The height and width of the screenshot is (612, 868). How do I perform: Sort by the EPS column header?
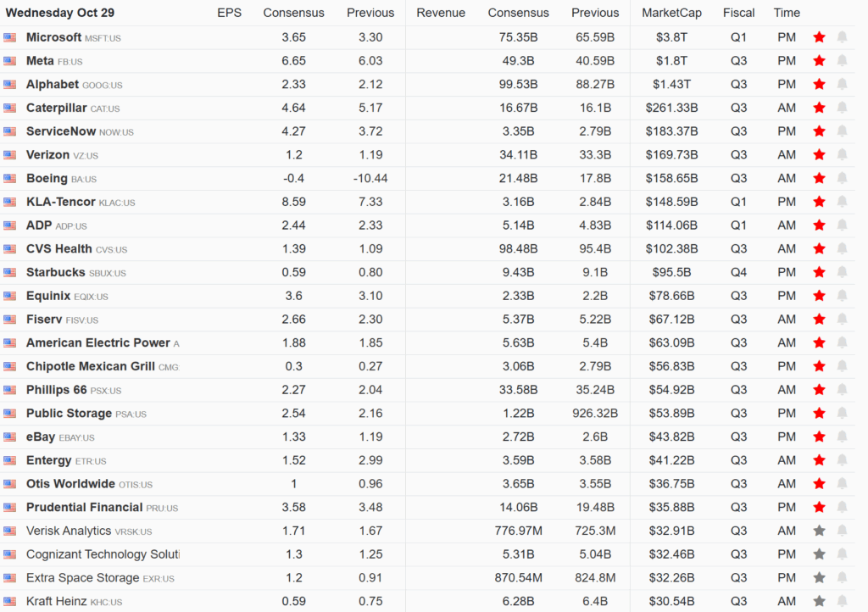click(x=229, y=13)
